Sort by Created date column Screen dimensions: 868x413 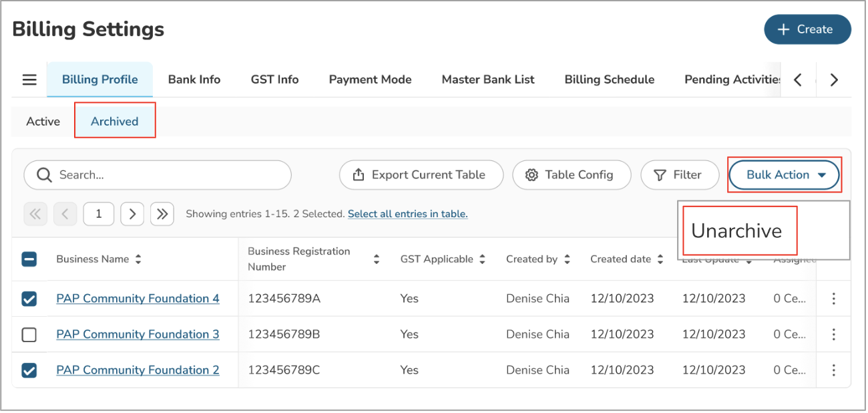click(x=660, y=259)
